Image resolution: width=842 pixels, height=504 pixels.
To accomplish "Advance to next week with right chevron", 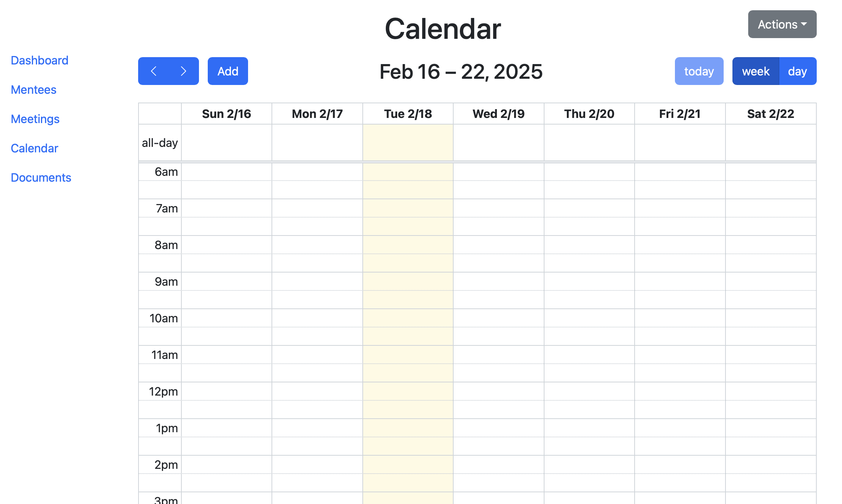I will (x=184, y=71).
